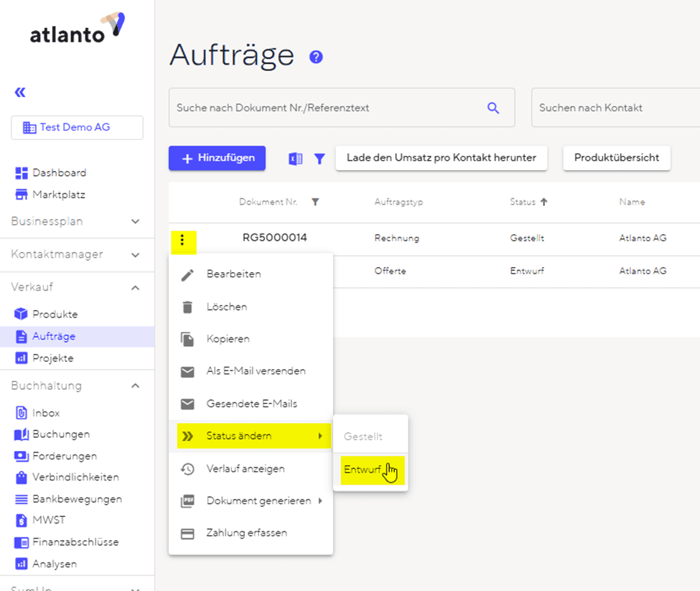Collapse sidebar with double-chevron icon
Viewport: 700px width, 591px height.
click(x=20, y=92)
